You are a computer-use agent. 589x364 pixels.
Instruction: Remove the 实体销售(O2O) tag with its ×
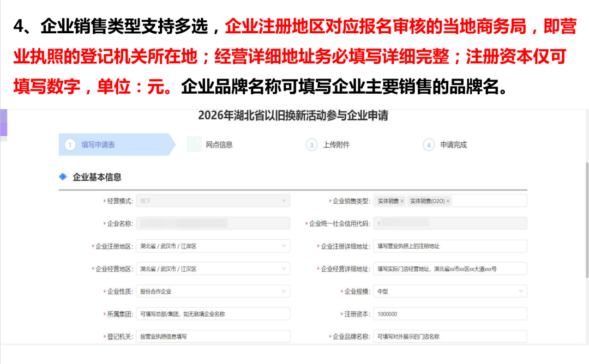coord(448,201)
